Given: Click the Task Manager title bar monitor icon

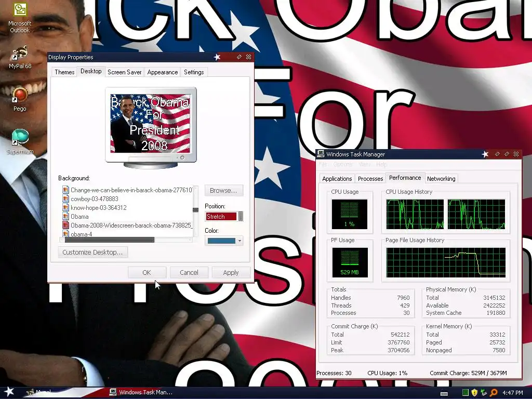Looking at the screenshot, I should (x=321, y=154).
